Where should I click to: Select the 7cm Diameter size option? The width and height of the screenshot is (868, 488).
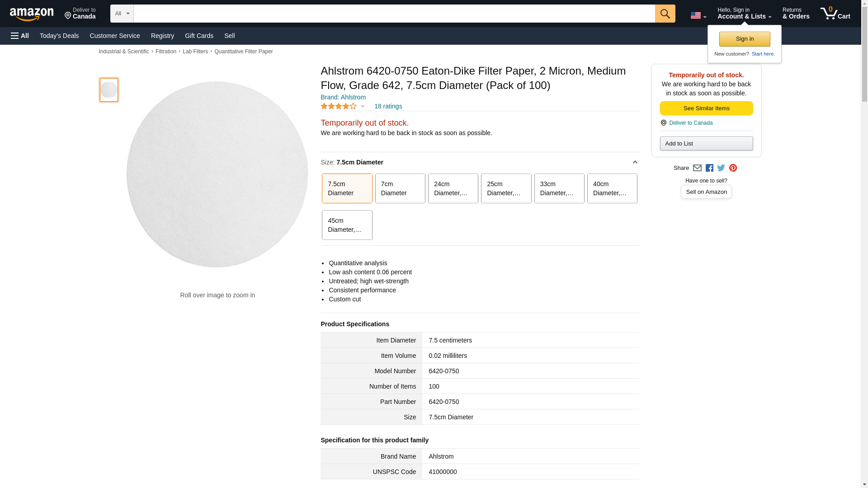tap(400, 188)
